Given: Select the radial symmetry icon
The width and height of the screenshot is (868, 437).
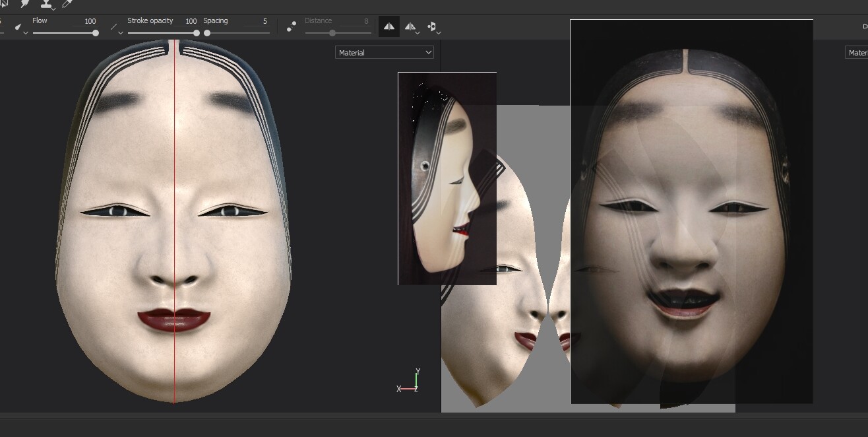Looking at the screenshot, I should [x=431, y=26].
